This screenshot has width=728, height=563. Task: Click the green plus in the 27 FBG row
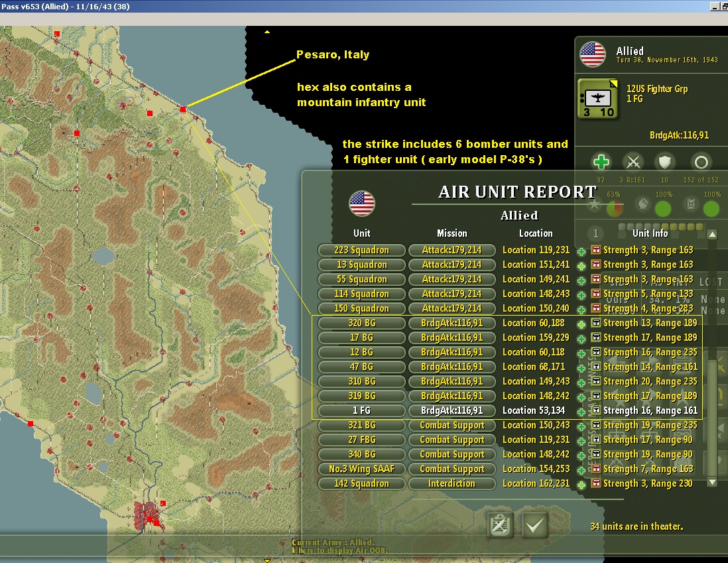point(581,441)
